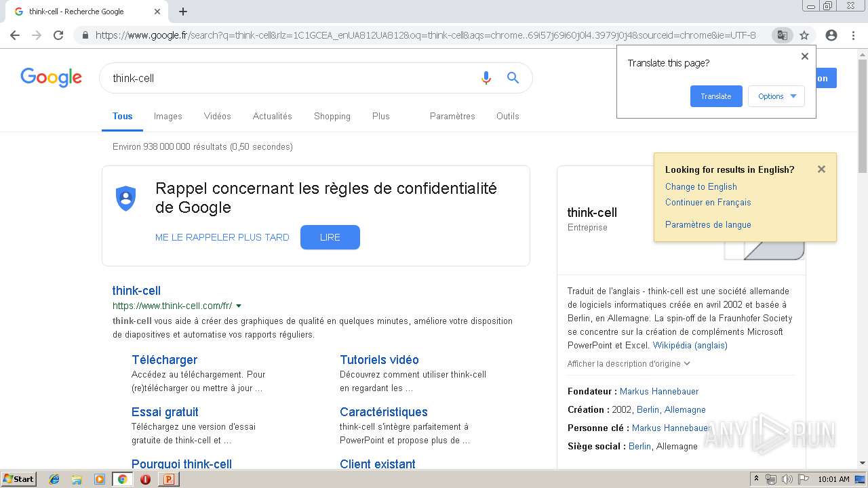Screen dimensions: 868x488
Task: Click Berlin link in Siège social row
Action: point(640,447)
